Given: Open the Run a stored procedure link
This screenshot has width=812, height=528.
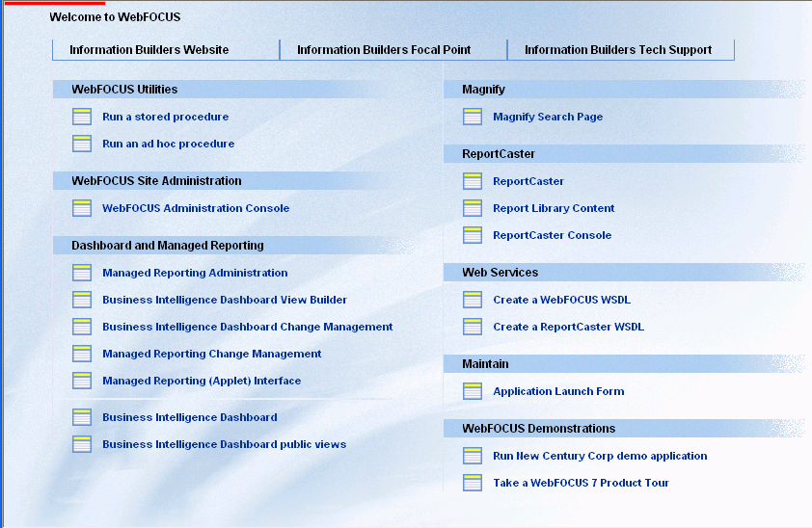Looking at the screenshot, I should click(x=165, y=117).
